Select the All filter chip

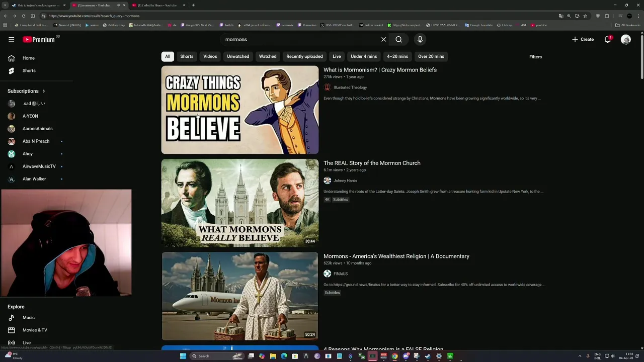click(168, 56)
